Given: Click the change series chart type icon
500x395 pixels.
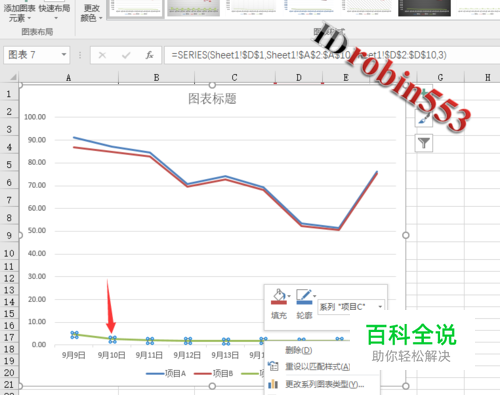Looking at the screenshot, I should point(273,384).
